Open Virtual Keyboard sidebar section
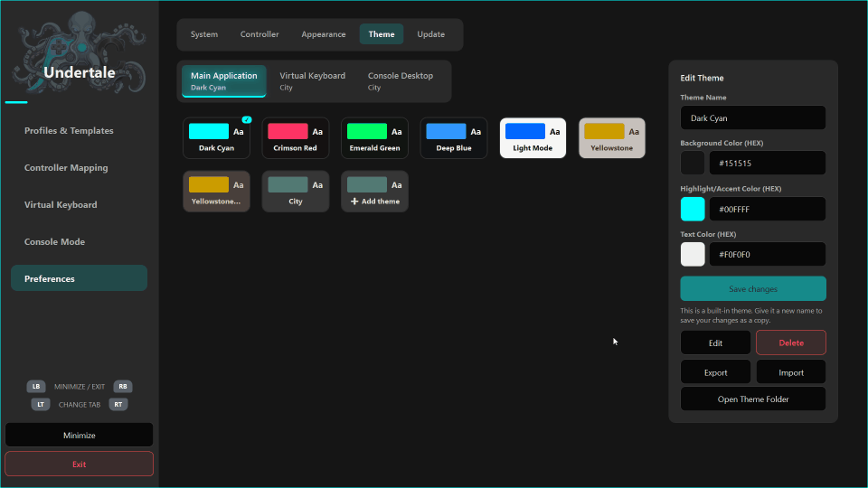 pos(80,205)
